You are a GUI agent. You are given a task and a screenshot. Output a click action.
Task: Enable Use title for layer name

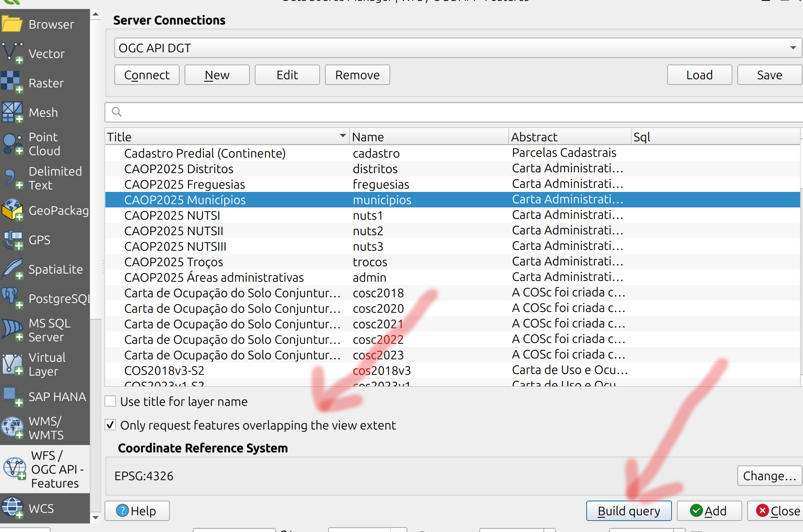110,401
